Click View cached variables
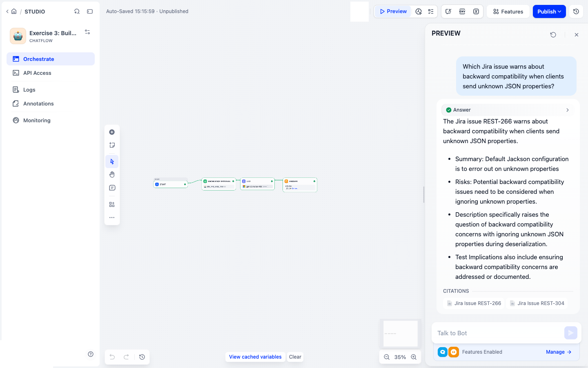This screenshot has height=368, width=588. (x=255, y=357)
